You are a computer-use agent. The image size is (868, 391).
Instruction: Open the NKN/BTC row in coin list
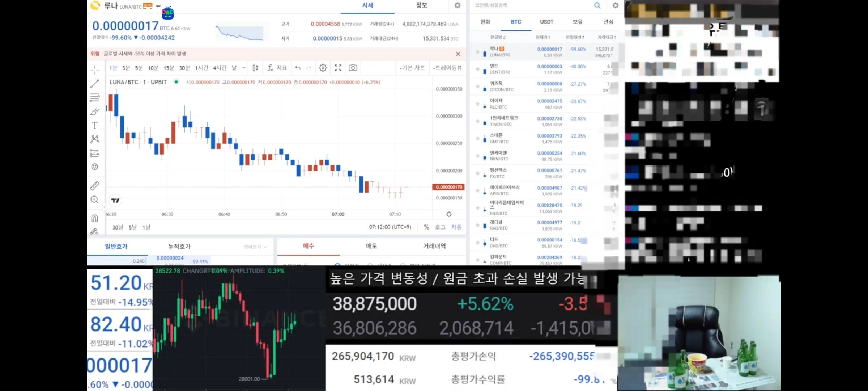pyautogui.click(x=544, y=156)
